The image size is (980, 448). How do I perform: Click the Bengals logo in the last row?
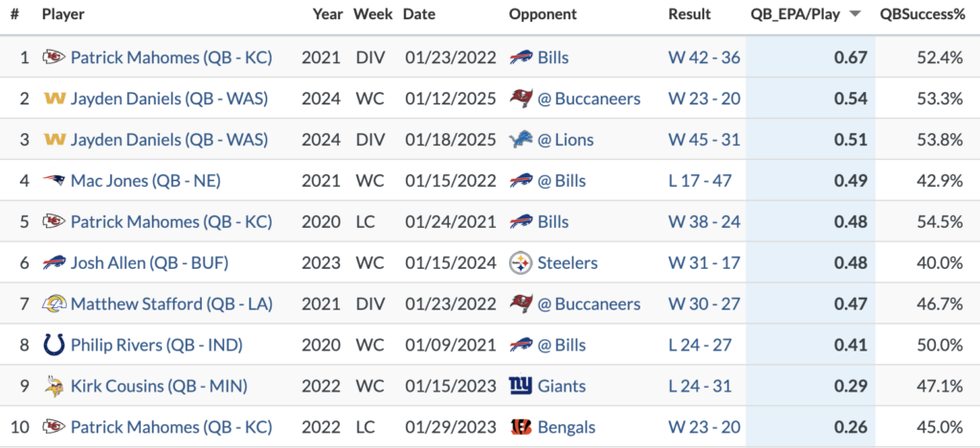point(521,427)
